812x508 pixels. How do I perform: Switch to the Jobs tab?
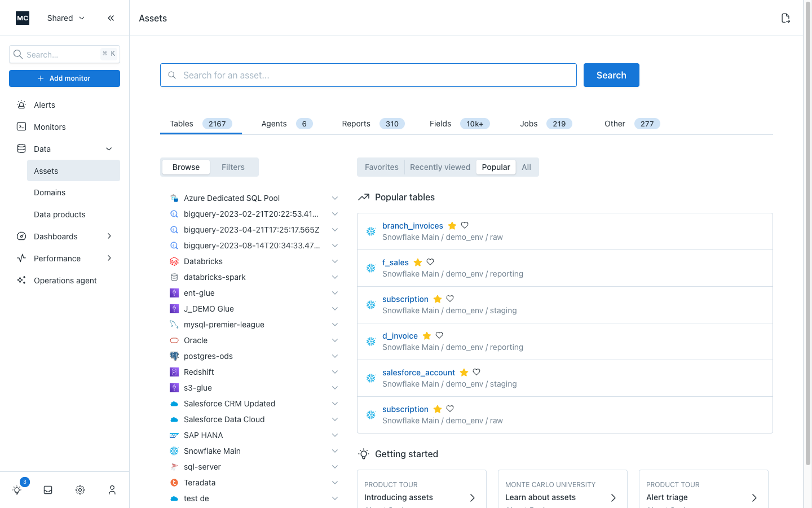(x=528, y=123)
